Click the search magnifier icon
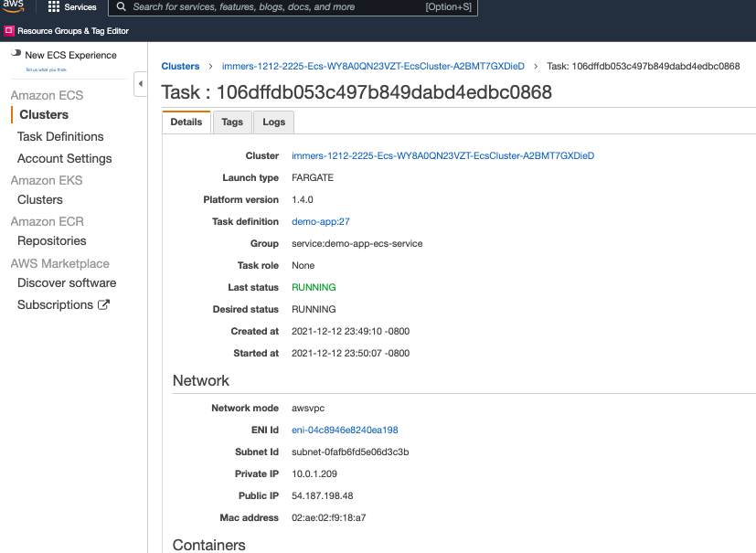Image resolution: width=756 pixels, height=553 pixels. pyautogui.click(x=121, y=6)
